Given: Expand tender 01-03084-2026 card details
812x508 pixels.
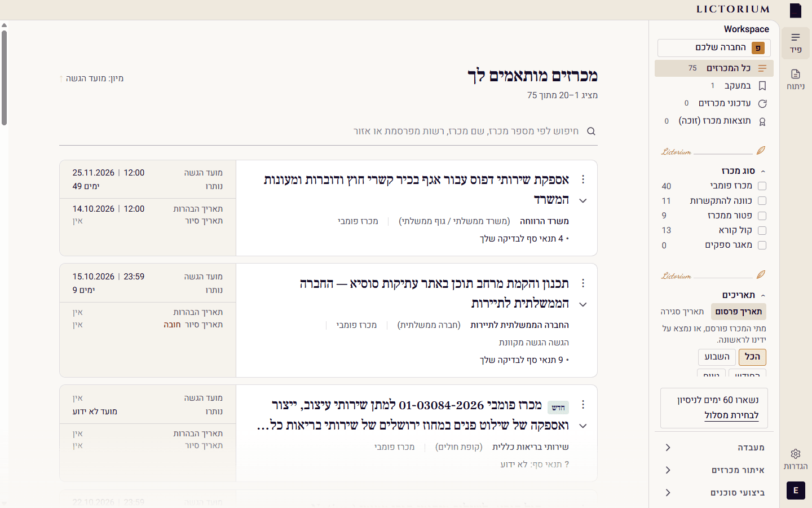Looking at the screenshot, I should pos(583,426).
